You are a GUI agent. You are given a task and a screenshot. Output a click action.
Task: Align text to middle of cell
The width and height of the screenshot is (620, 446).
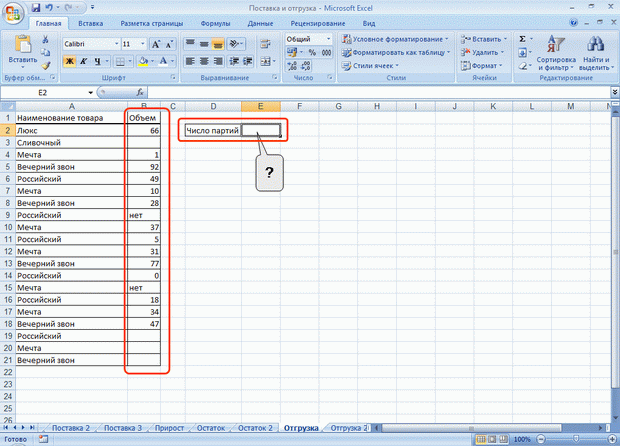click(204, 43)
